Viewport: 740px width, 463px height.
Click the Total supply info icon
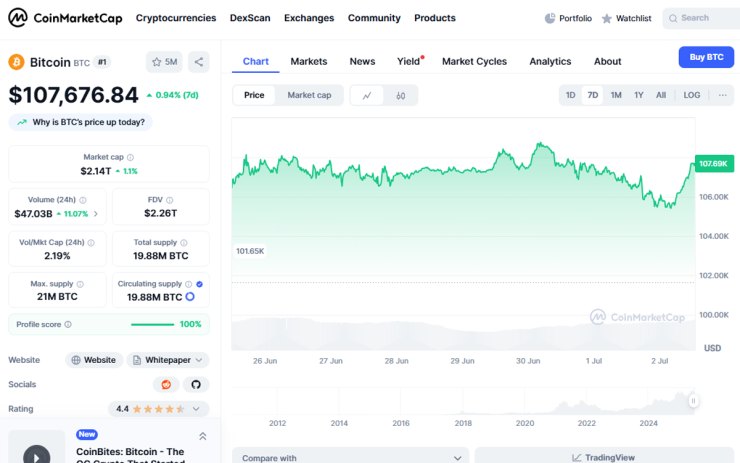coord(184,243)
